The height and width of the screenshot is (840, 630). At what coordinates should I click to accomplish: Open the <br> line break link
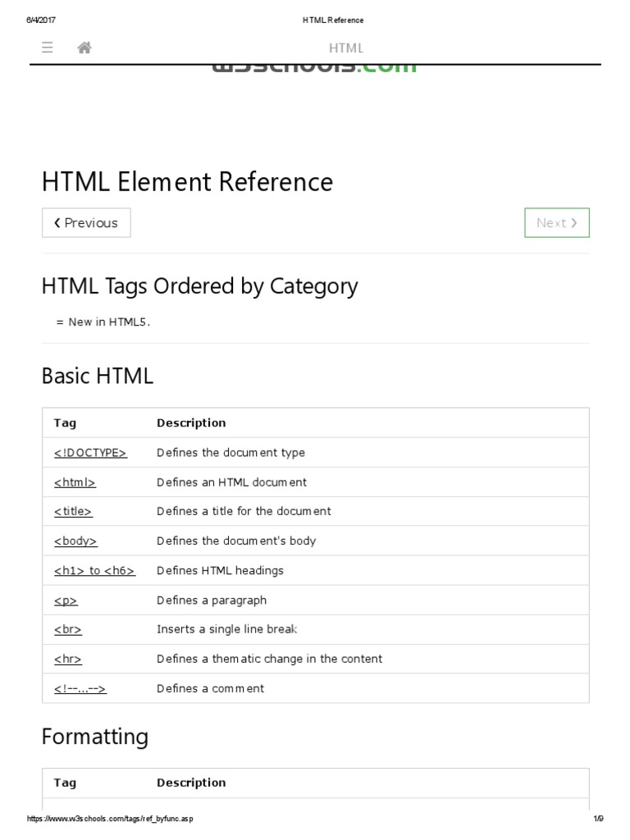(68, 629)
